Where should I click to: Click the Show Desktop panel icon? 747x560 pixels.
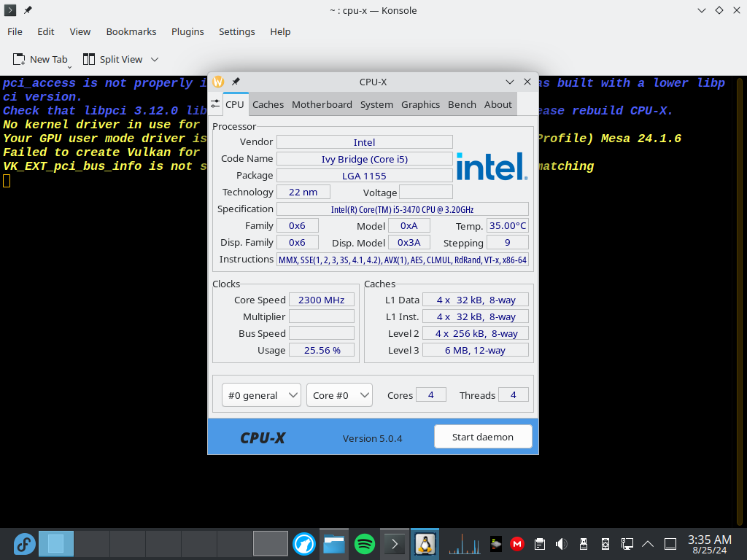[x=670, y=544]
